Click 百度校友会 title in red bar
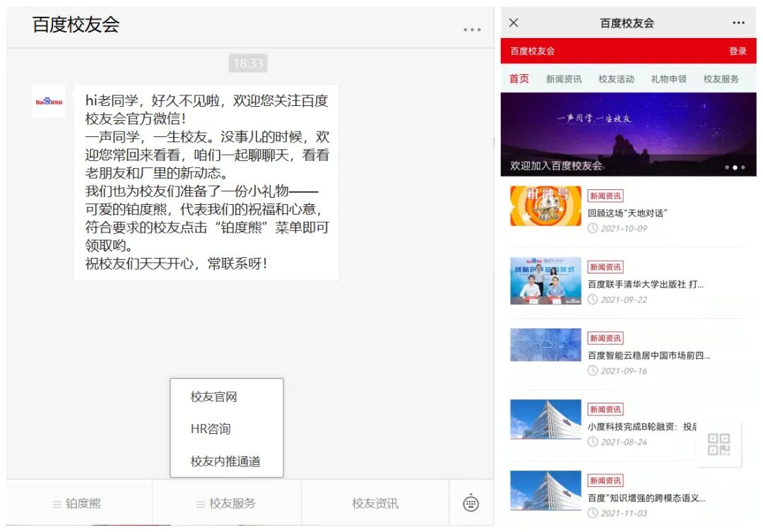This screenshot has height=532, width=763. click(533, 51)
